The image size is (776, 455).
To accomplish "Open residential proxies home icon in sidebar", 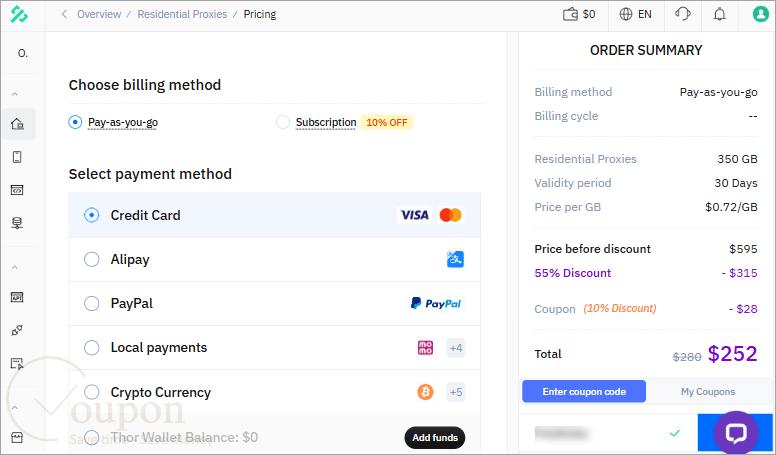I will click(x=17, y=124).
